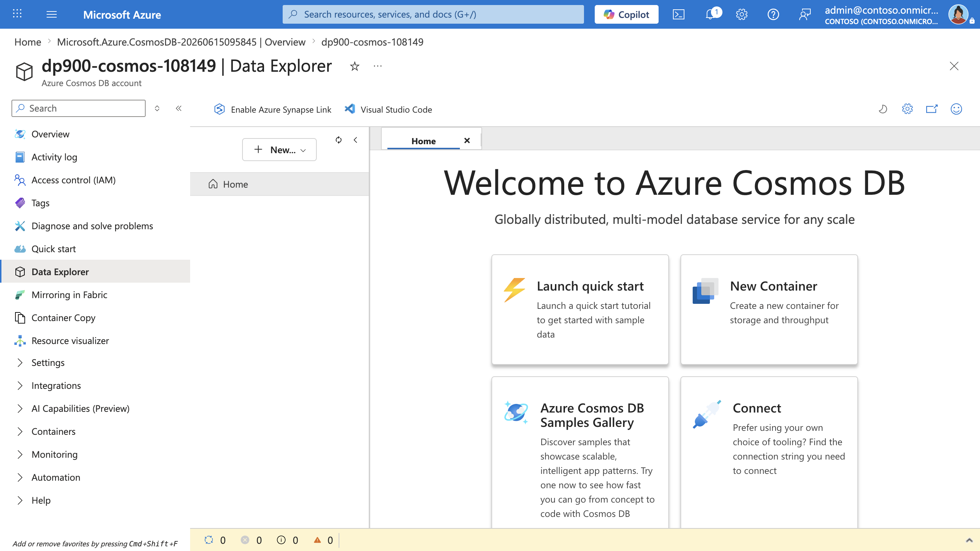Open Cloud Shell from the top bar
Screen dimensions: 980x551
pyautogui.click(x=678, y=14)
